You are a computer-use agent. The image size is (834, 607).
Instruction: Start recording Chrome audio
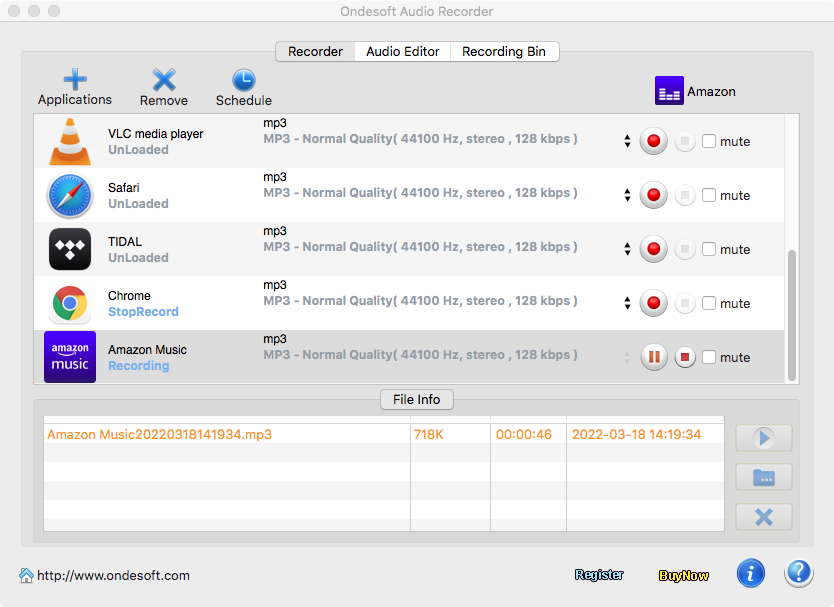[x=654, y=303]
